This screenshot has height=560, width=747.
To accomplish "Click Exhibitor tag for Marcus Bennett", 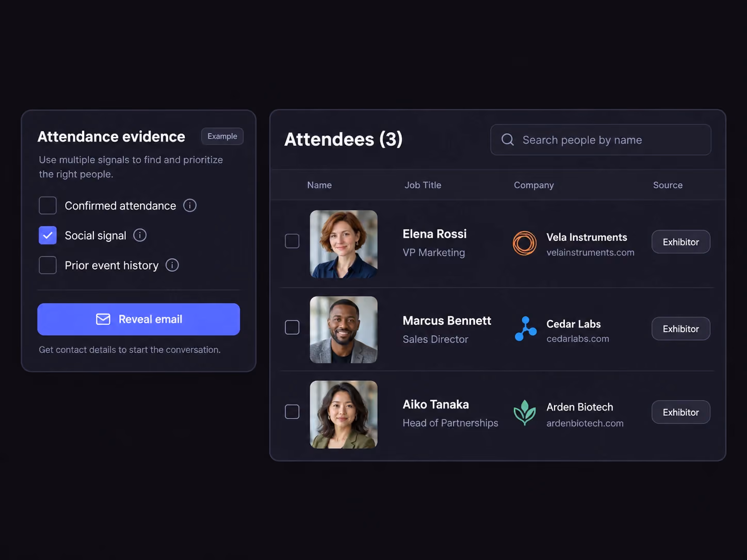I will click(x=681, y=328).
